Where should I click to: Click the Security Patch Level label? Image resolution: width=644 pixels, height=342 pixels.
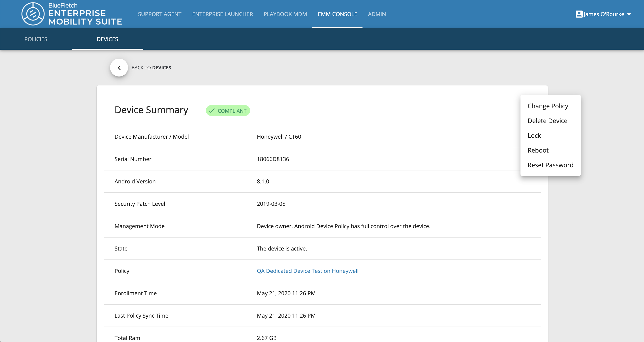pyautogui.click(x=139, y=204)
